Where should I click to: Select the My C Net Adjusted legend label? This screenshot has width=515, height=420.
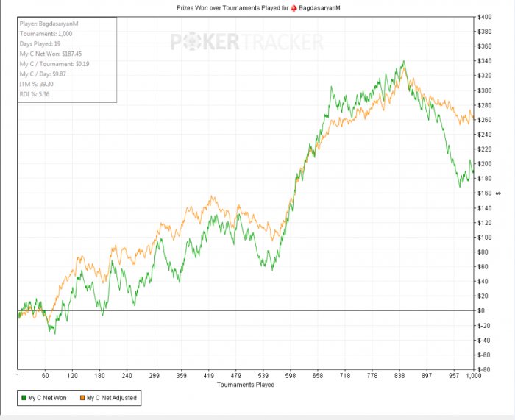(112, 398)
